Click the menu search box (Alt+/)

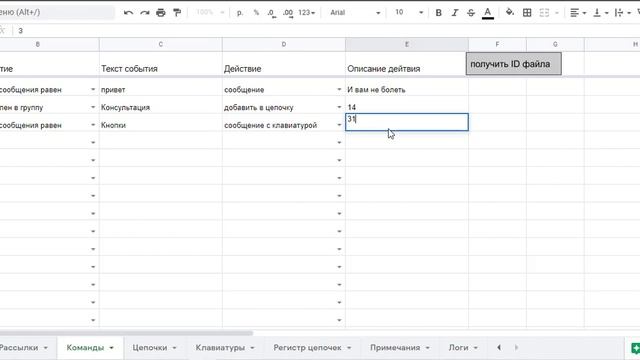click(x=57, y=12)
